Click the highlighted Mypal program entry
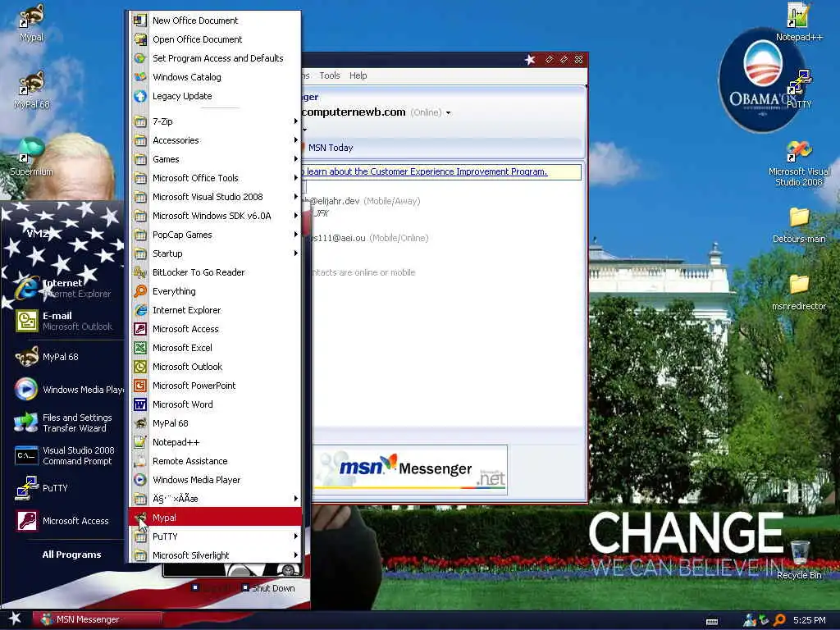Image resolution: width=840 pixels, height=630 pixels. pyautogui.click(x=216, y=518)
